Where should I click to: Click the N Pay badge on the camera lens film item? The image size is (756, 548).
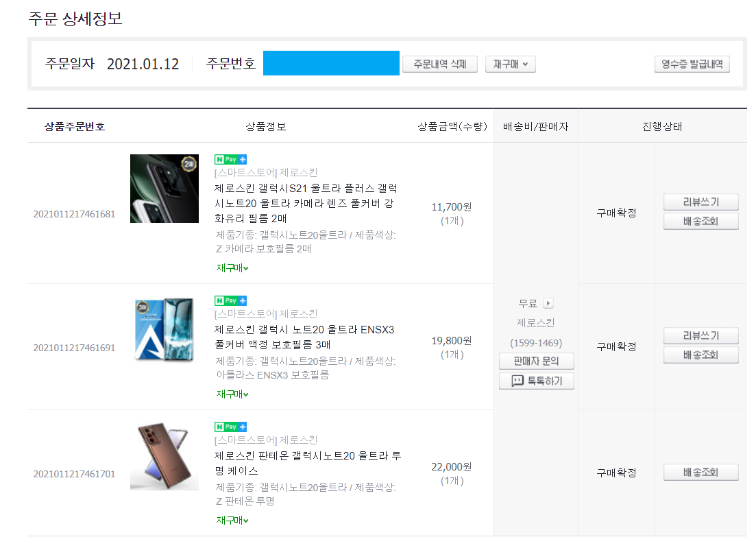(x=230, y=159)
